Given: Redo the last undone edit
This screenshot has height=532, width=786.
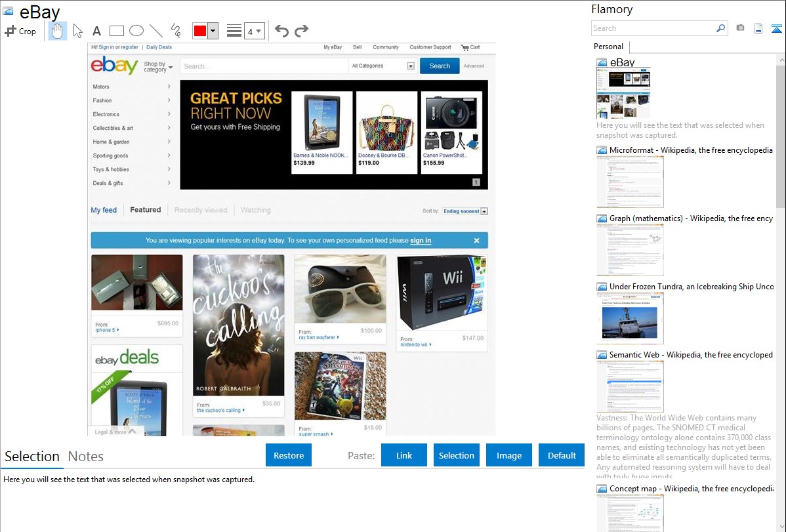Looking at the screenshot, I should (301, 31).
